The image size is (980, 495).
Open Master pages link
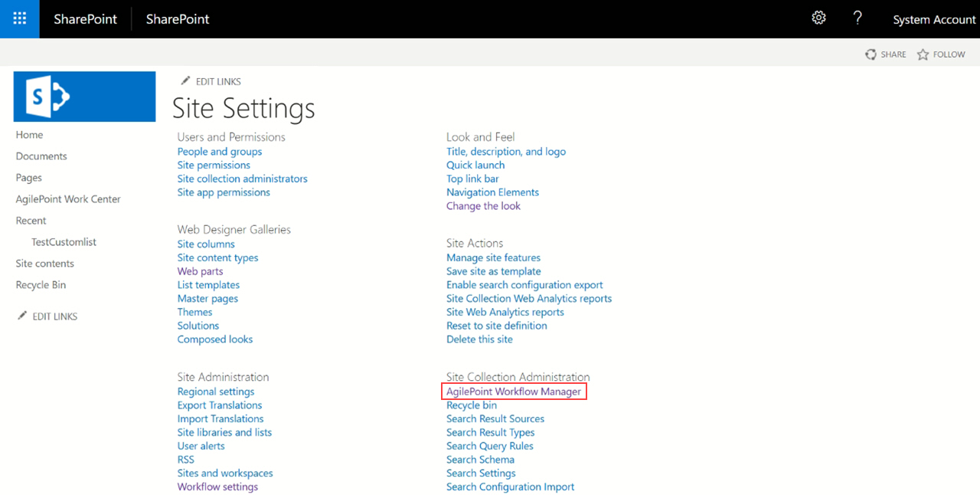207,299
